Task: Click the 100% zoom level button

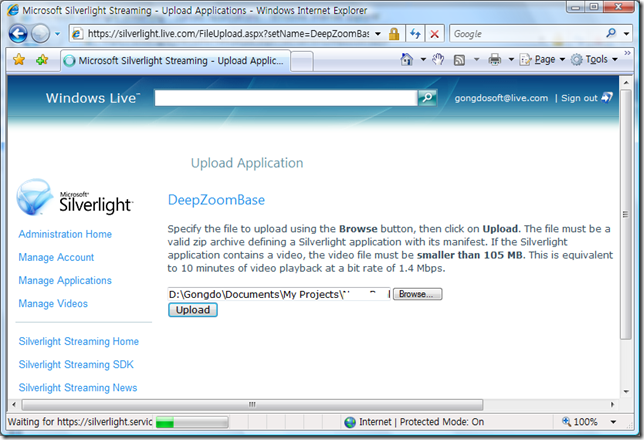Action: coord(580,422)
